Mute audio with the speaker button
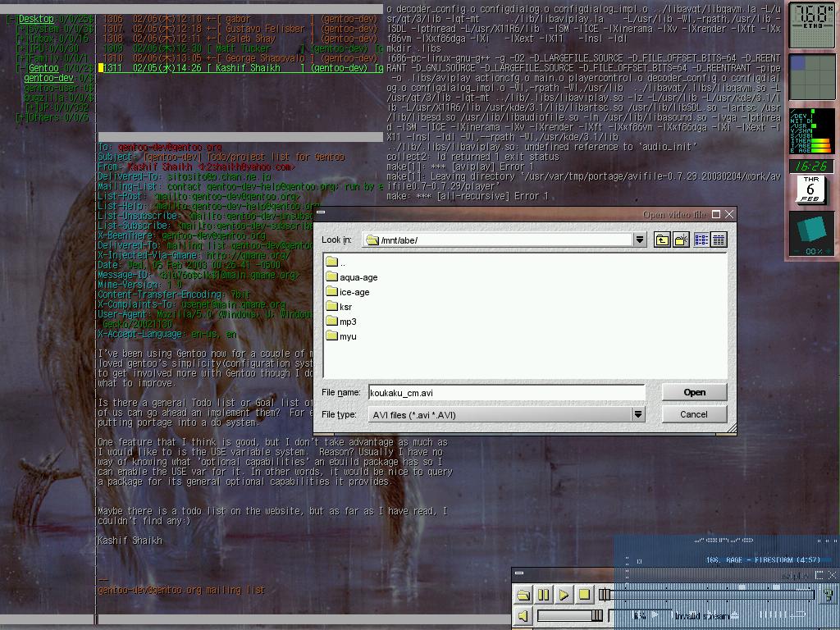This screenshot has width=840, height=630. [523, 616]
